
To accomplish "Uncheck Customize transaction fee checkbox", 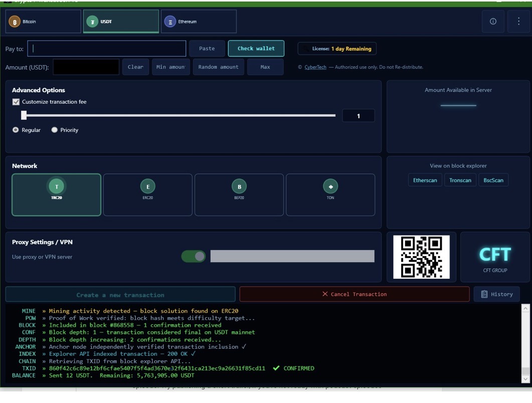I will point(16,102).
